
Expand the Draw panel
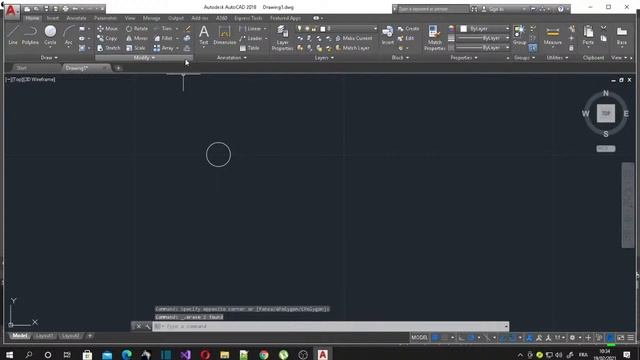[x=49, y=58]
